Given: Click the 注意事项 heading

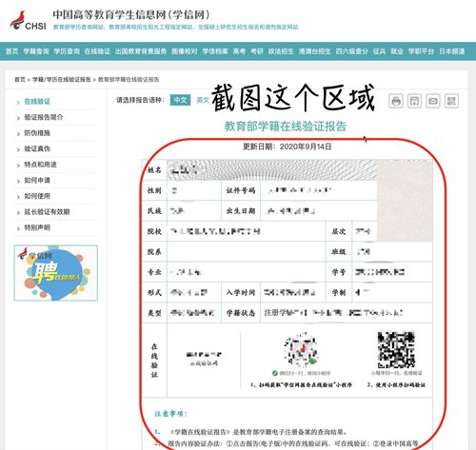Looking at the screenshot, I should (x=170, y=414).
